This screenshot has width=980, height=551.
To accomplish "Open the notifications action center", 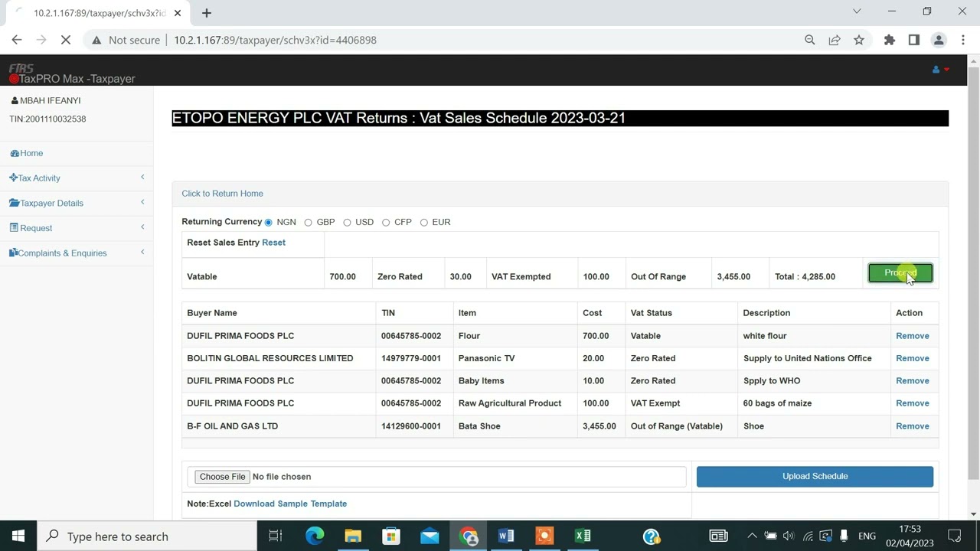I will click(x=955, y=536).
